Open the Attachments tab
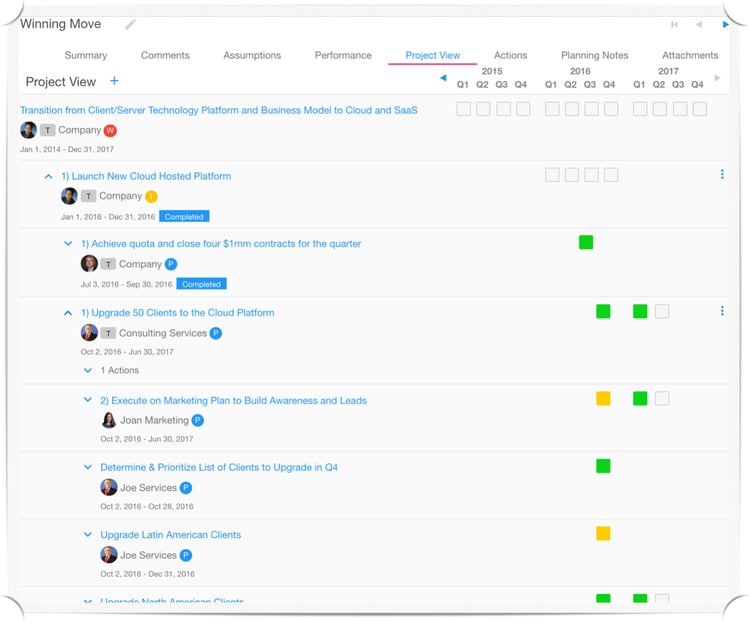Image resolution: width=750 pixels, height=623 pixels. point(690,55)
